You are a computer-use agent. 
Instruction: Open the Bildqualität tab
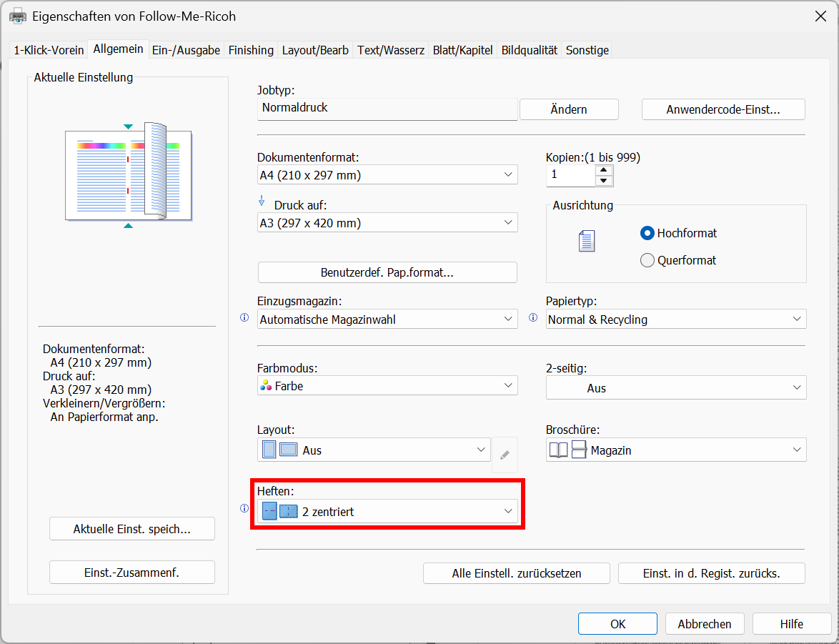[529, 50]
